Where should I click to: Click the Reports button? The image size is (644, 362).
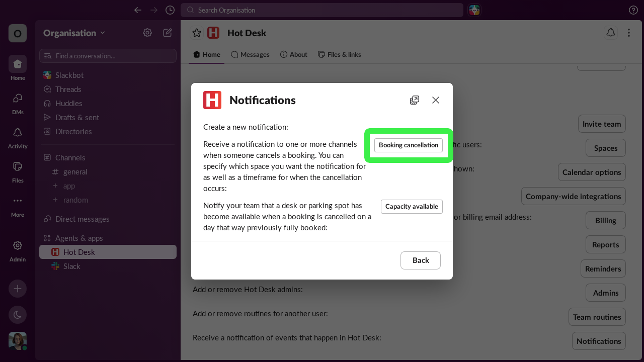606,244
